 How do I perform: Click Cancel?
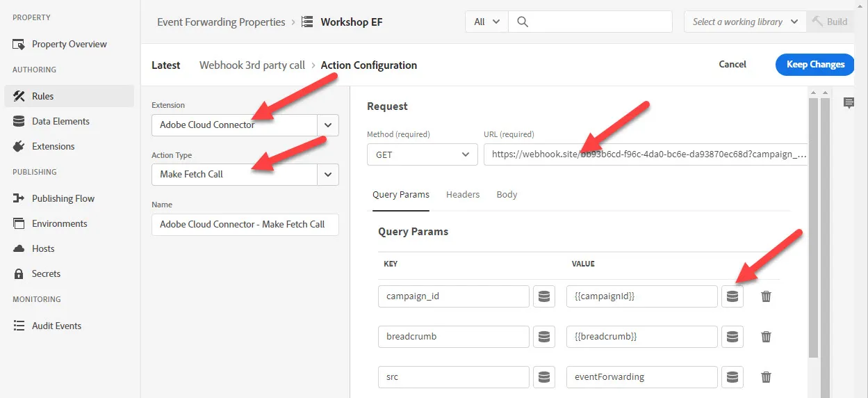(732, 64)
